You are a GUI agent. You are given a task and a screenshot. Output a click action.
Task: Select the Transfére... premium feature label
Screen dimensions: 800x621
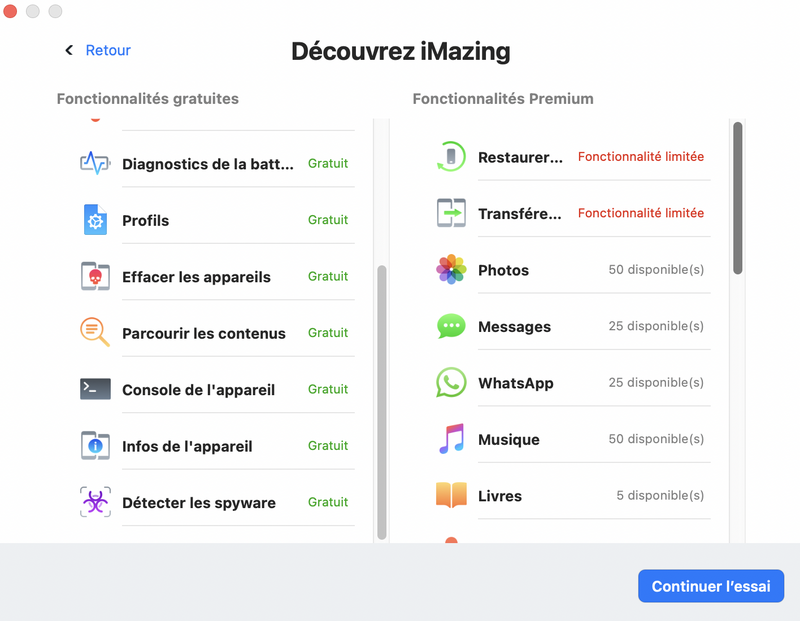[x=519, y=214]
